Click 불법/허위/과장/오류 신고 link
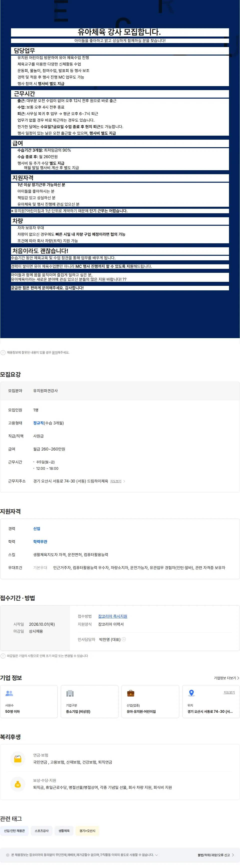This screenshot has height=868, width=240. tap(214, 855)
